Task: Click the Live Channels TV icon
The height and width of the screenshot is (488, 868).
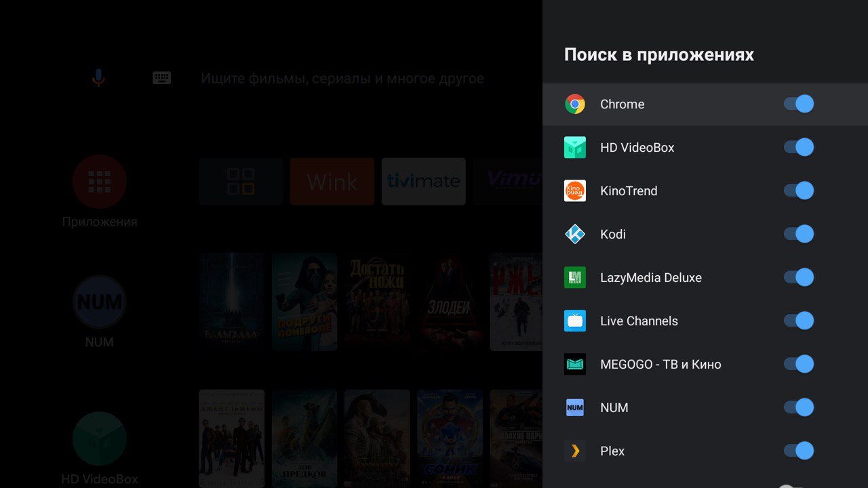Action: click(x=575, y=321)
